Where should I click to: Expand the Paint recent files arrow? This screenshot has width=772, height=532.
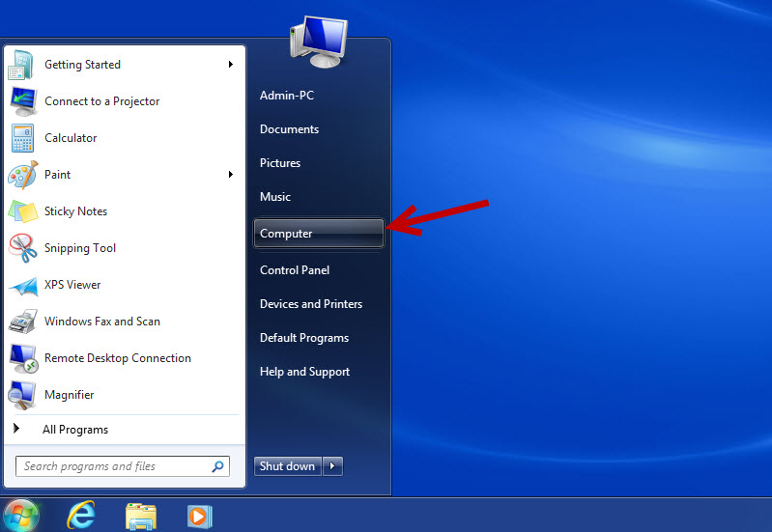click(231, 175)
